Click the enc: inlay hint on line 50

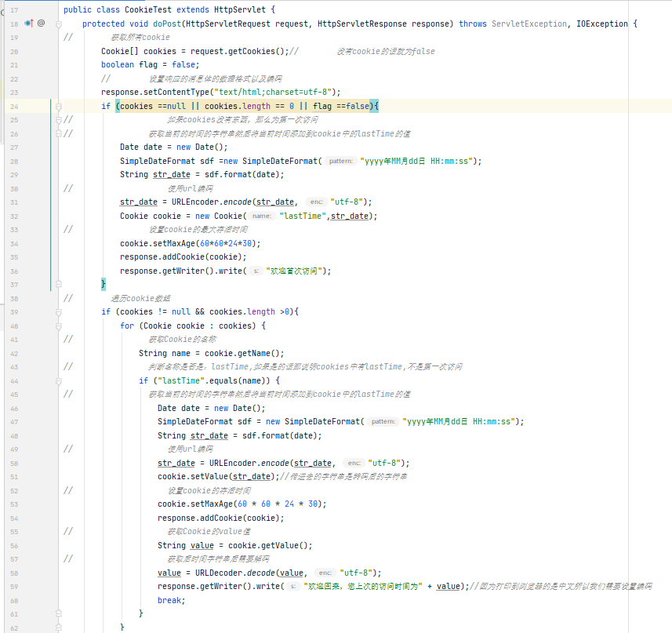[354, 463]
